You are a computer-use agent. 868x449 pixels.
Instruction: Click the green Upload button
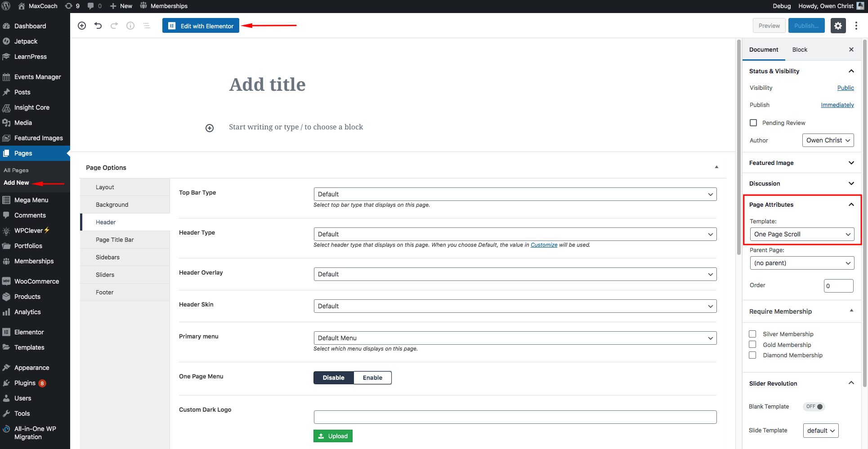[x=333, y=436]
